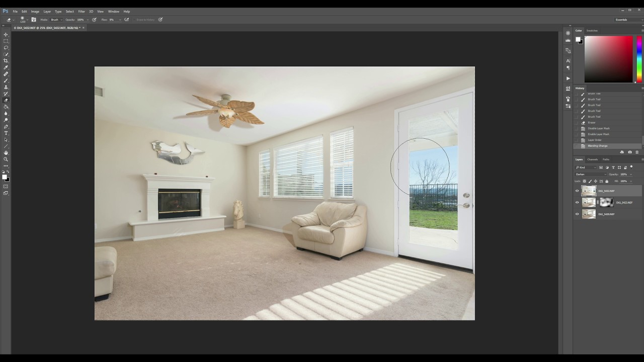The height and width of the screenshot is (362, 644).
Task: Open the Actions panel play icon
Action: (x=568, y=78)
